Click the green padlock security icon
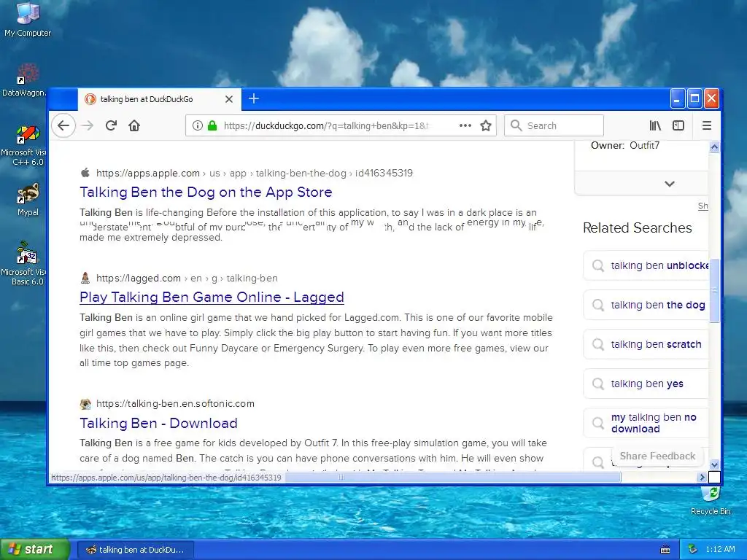Image resolution: width=747 pixels, height=560 pixels. pyautogui.click(x=212, y=125)
